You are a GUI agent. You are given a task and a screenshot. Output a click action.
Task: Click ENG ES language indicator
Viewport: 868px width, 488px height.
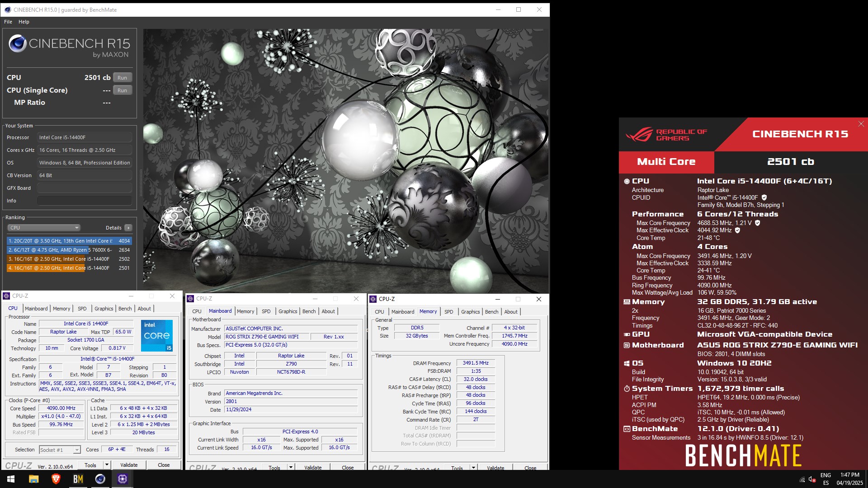[x=826, y=479]
